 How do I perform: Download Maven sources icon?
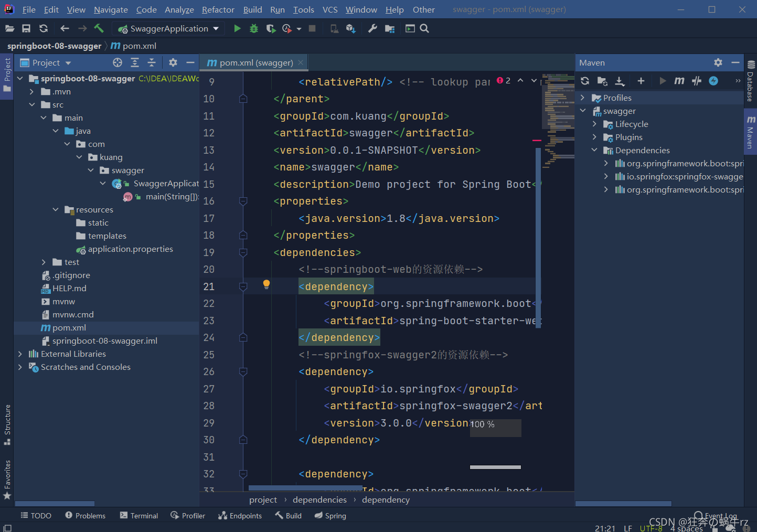pos(620,81)
